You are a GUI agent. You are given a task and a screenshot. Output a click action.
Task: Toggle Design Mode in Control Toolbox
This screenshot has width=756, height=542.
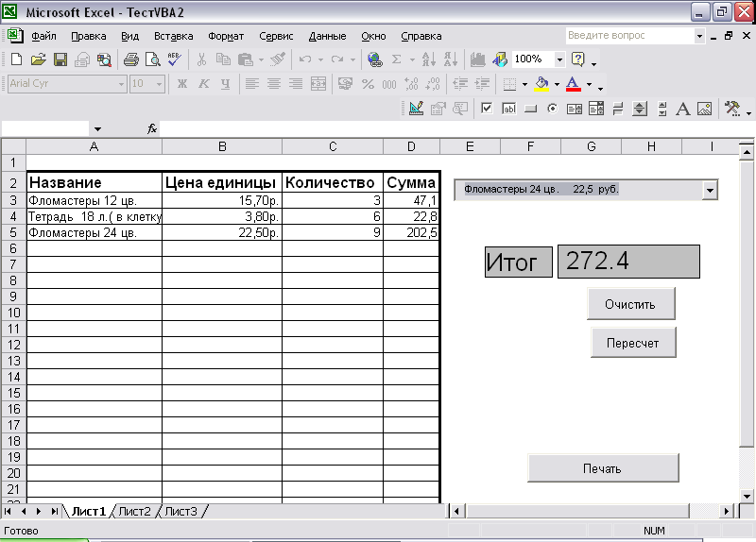416,109
